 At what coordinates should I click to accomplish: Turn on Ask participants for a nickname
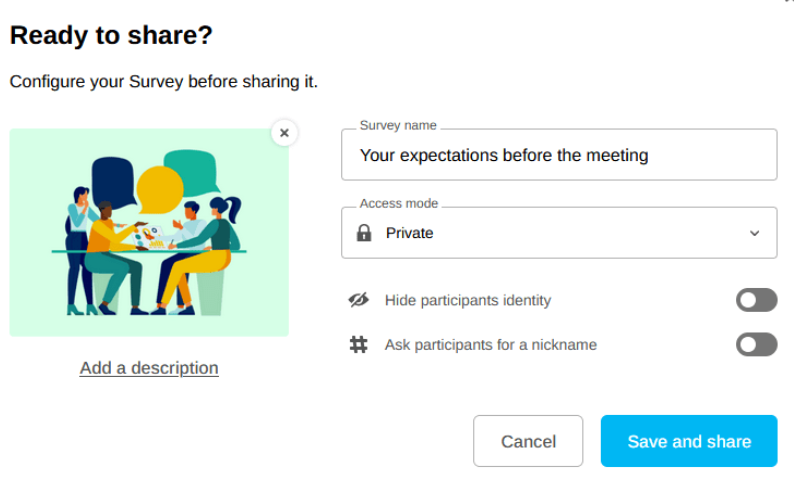(x=756, y=345)
